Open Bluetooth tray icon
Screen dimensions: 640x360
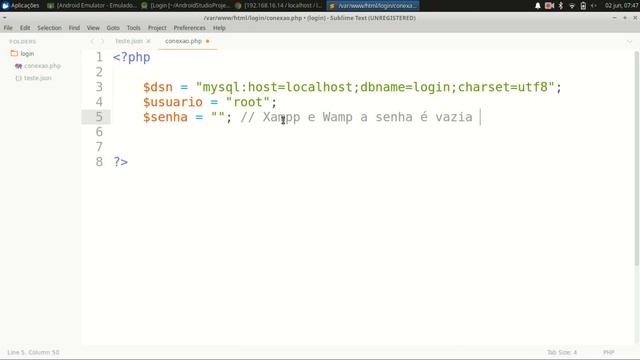pyautogui.click(x=561, y=5)
